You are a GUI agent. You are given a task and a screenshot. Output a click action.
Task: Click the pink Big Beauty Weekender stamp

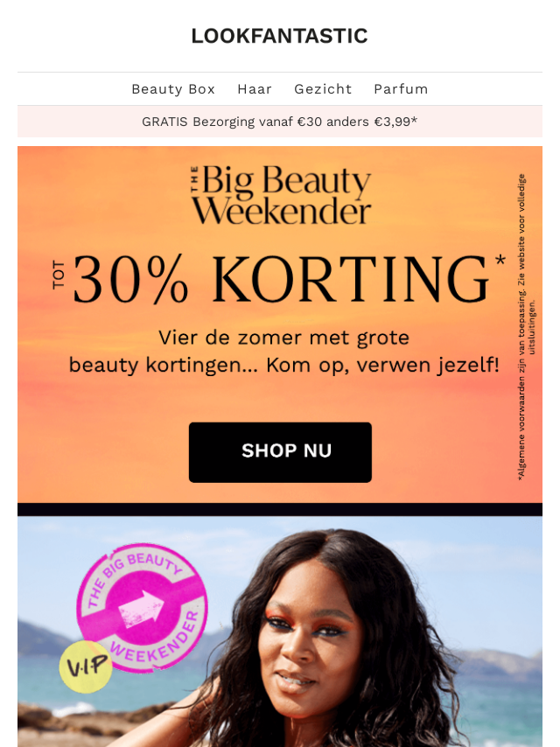tap(142, 609)
